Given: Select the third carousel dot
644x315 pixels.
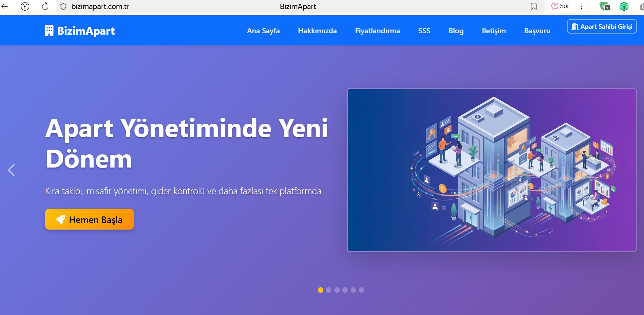Looking at the screenshot, I should pos(337,290).
